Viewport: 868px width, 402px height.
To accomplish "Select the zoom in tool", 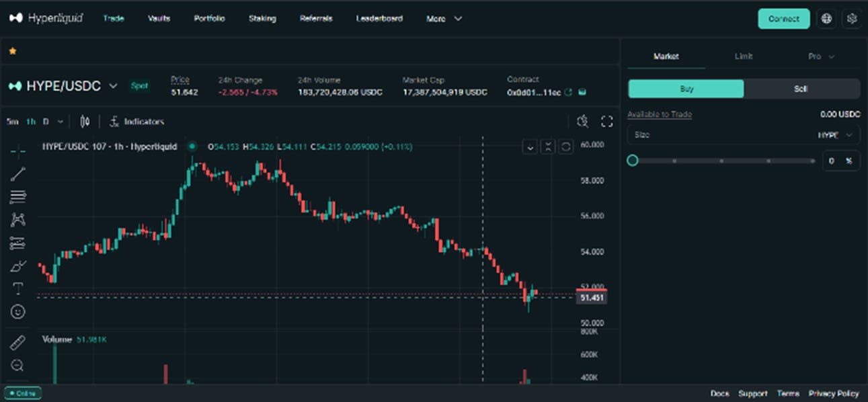I will 18,365.
